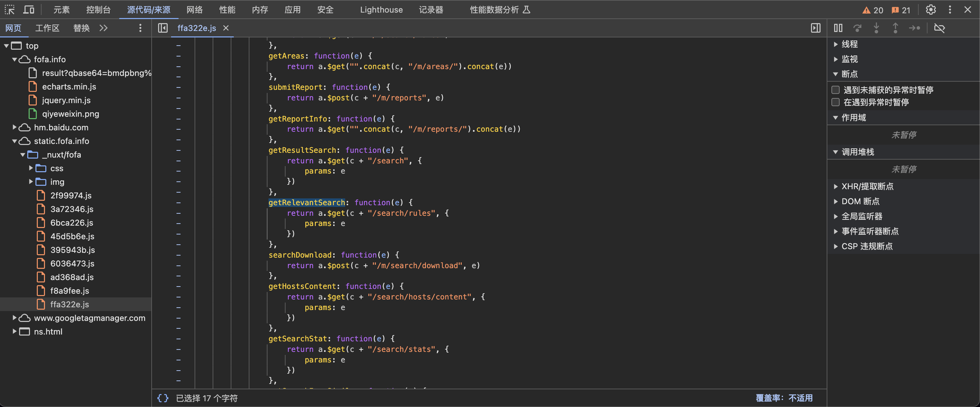Click the pretty-print curly braces icon

(163, 398)
